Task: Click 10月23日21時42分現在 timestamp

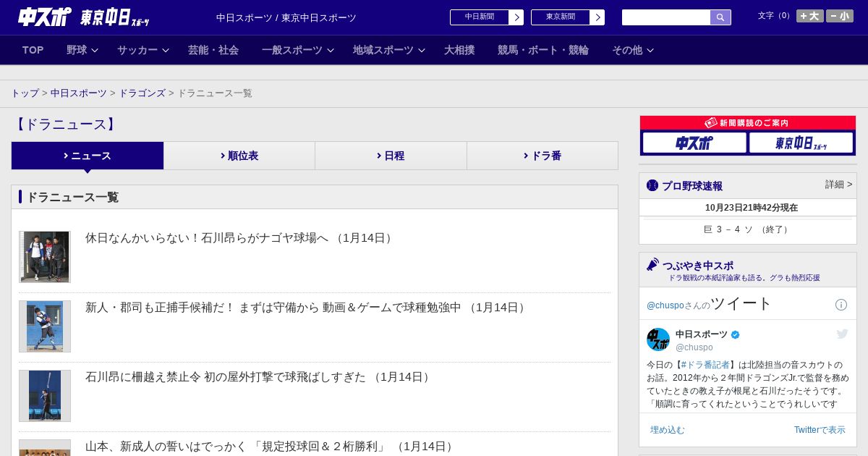Action: (752, 208)
